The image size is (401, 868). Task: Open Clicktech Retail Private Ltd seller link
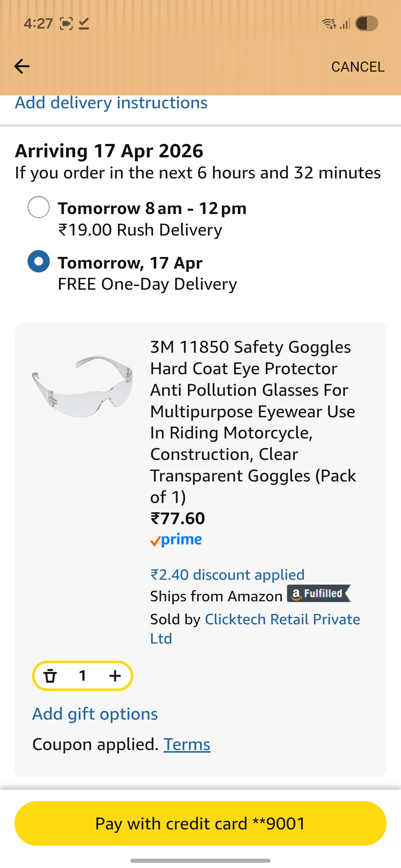click(282, 619)
